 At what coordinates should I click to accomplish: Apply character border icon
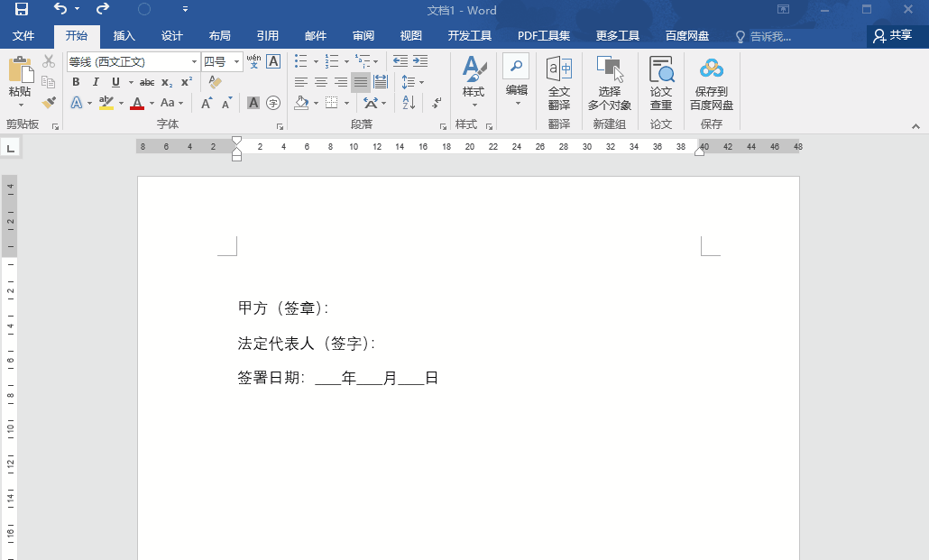pyautogui.click(x=273, y=61)
